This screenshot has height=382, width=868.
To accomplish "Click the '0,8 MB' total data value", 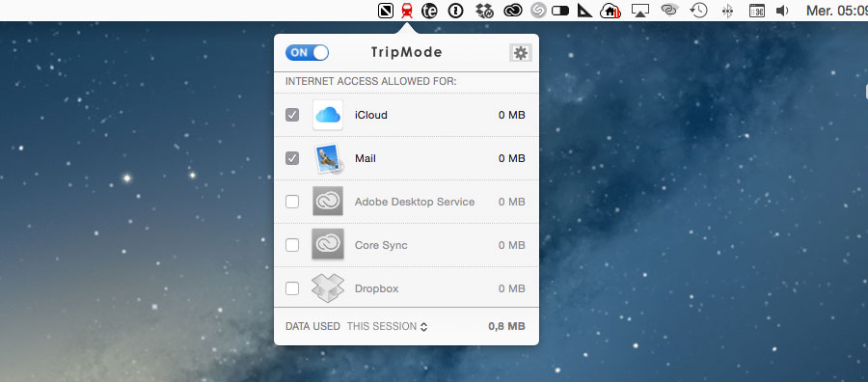I will pyautogui.click(x=506, y=327).
